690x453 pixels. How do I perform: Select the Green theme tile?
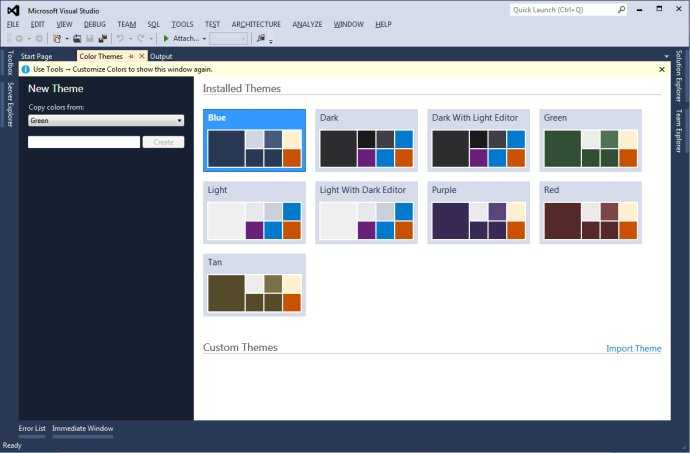[x=591, y=140]
